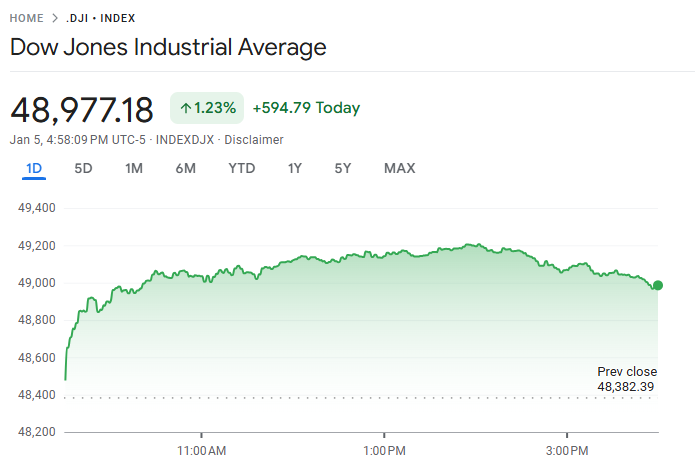Select the 1D time range tab
Screen dimensions: 695x467
click(34, 169)
